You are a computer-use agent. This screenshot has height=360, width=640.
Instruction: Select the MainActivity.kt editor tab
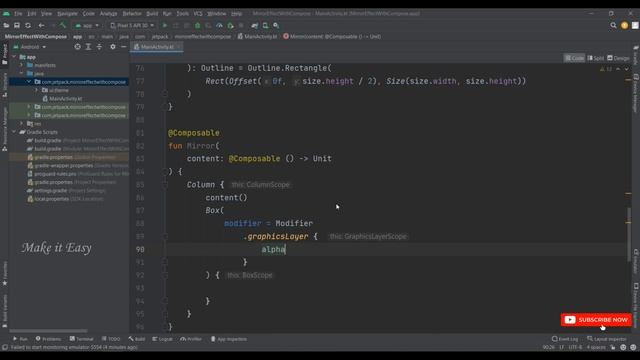(157, 47)
